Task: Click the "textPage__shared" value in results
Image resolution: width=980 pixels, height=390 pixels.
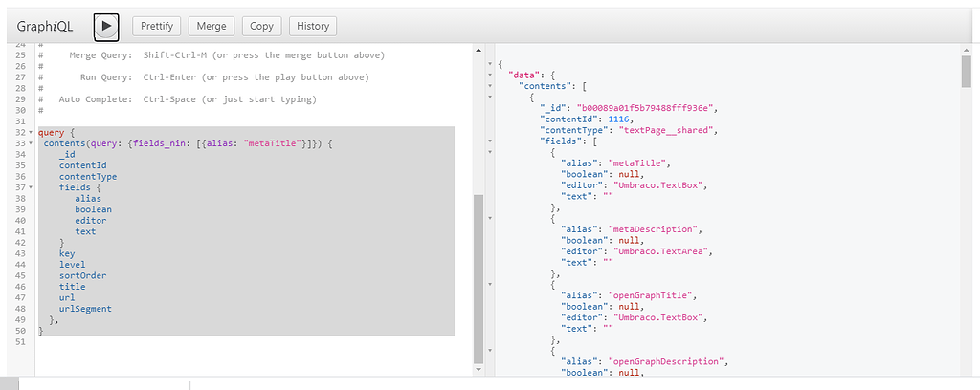Action: 670,130
